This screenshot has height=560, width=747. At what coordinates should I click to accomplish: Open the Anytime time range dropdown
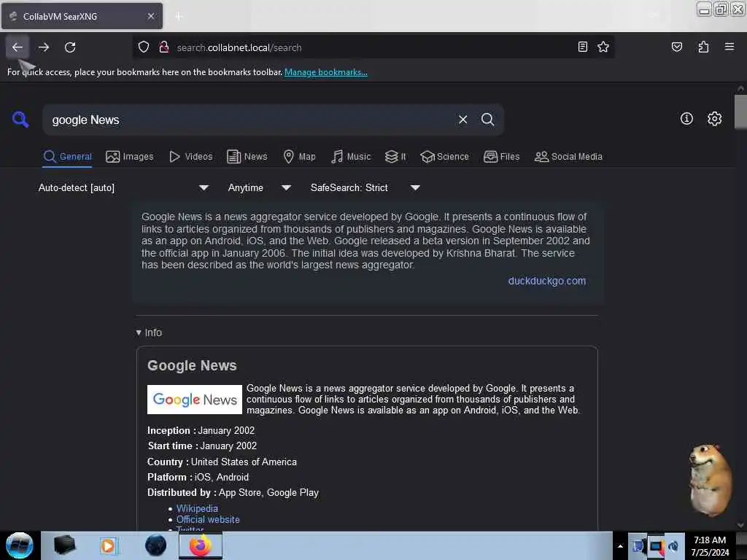pos(259,187)
